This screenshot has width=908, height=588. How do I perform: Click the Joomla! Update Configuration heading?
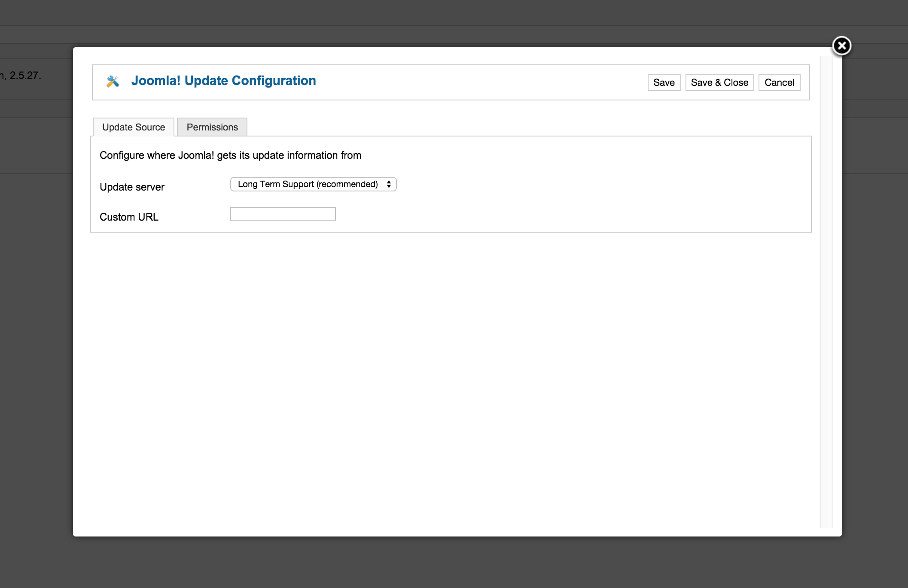pyautogui.click(x=223, y=81)
